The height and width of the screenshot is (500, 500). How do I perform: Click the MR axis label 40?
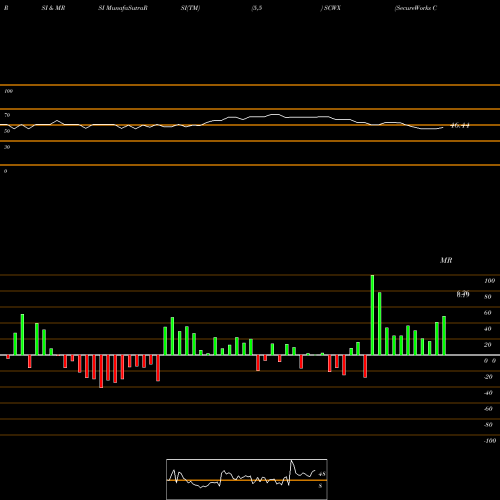pyautogui.click(x=488, y=329)
